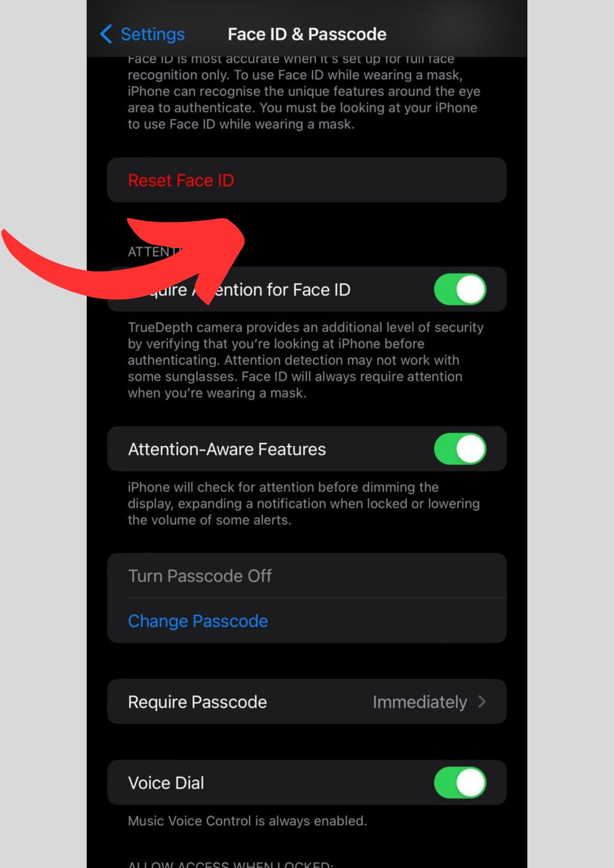This screenshot has width=614, height=868.
Task: Tap the red arrow annotation graphic
Action: click(x=123, y=261)
